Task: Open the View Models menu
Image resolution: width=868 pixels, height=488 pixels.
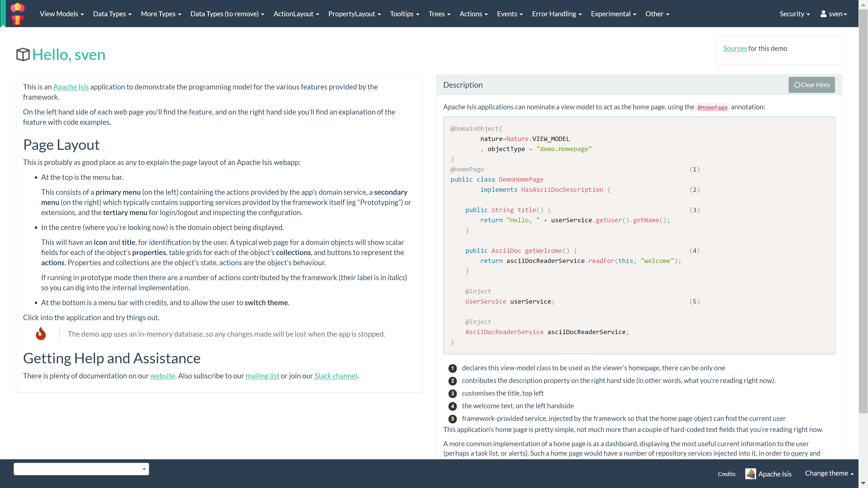Action: (62, 14)
